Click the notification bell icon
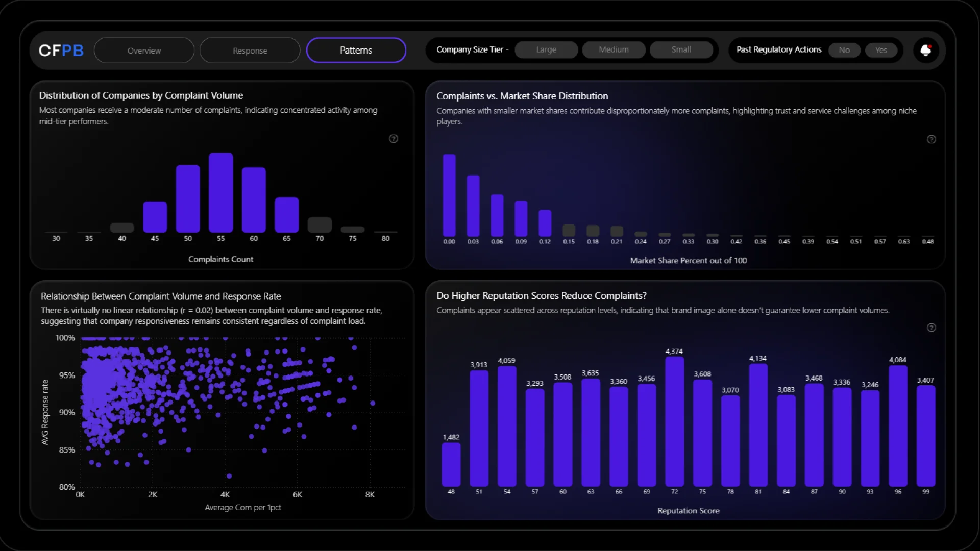 (925, 50)
